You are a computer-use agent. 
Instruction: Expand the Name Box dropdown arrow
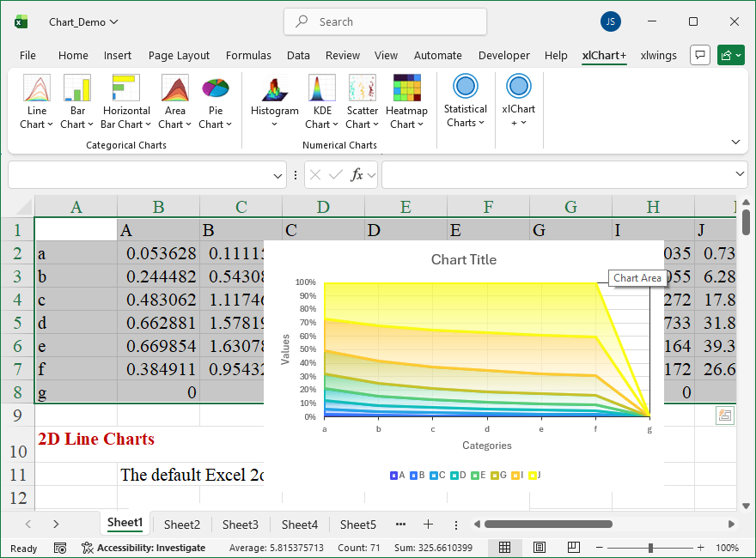[x=278, y=175]
